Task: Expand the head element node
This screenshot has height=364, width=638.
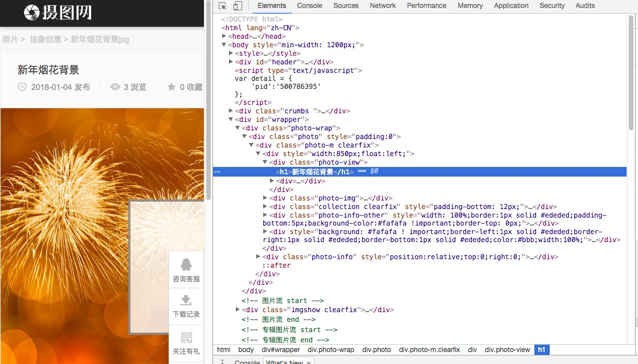Action: 224,36
